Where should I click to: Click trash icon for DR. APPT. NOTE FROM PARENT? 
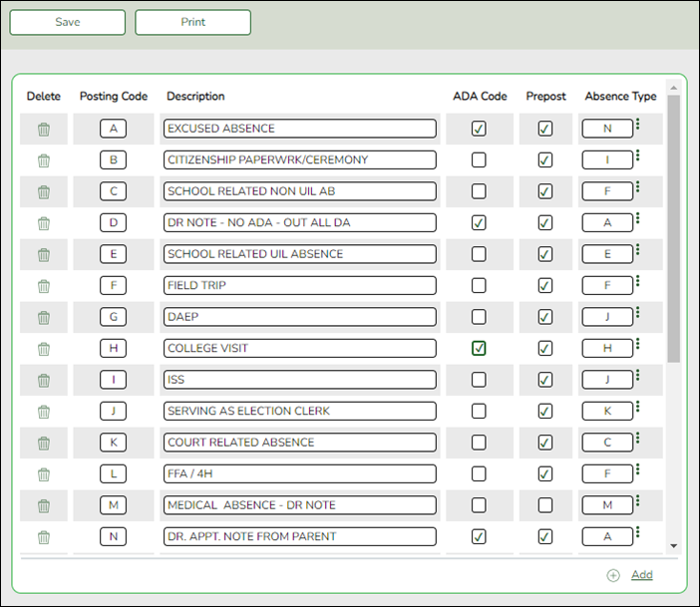[44, 537]
